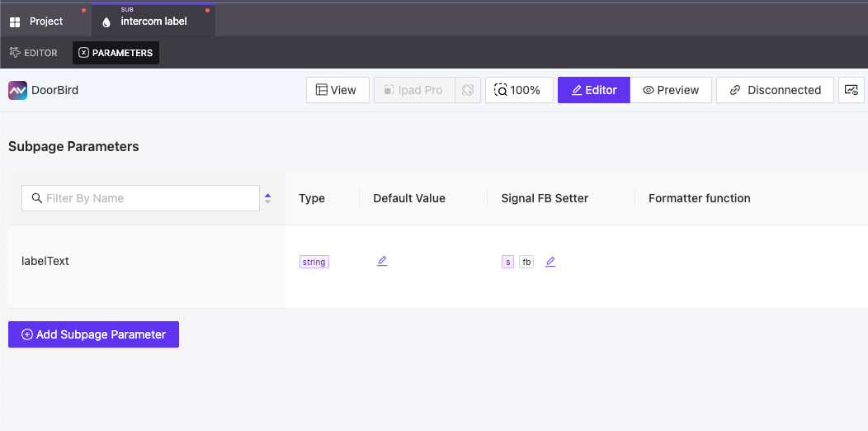Click the Filter By Name field
Image resolution: width=868 pixels, height=431 pixels.
140,198
